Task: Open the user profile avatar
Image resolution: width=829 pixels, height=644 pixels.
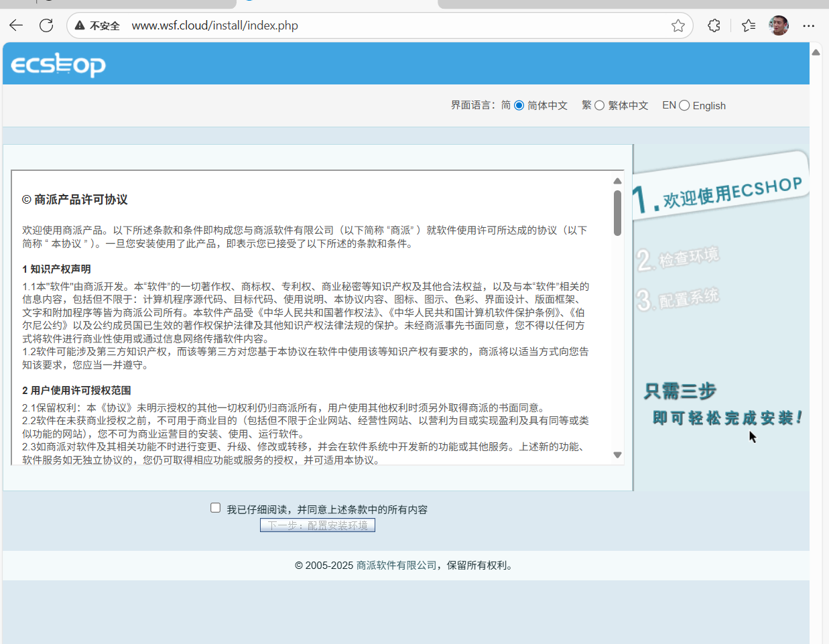Action: pyautogui.click(x=779, y=25)
